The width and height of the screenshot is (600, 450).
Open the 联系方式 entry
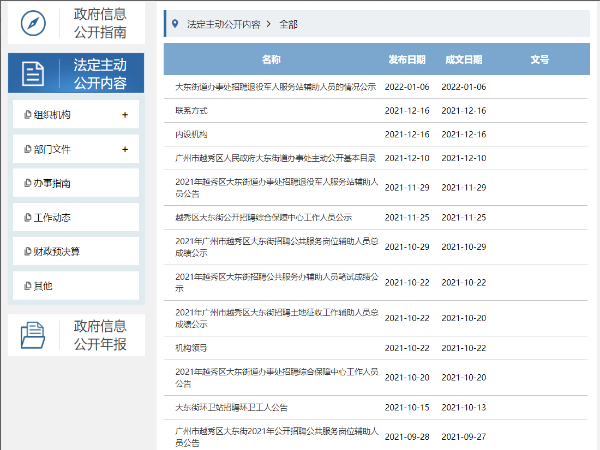pos(190,110)
